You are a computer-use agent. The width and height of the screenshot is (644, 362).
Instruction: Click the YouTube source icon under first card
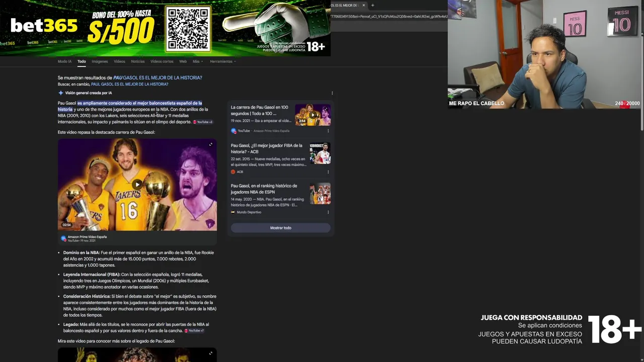click(233, 131)
